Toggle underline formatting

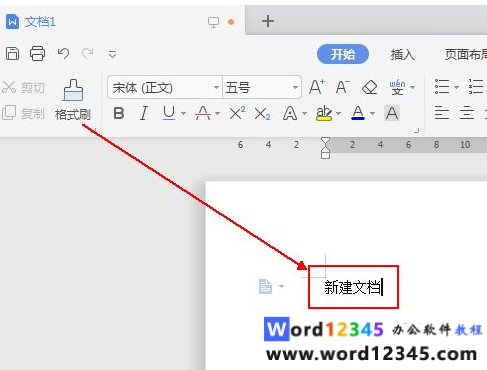click(169, 114)
